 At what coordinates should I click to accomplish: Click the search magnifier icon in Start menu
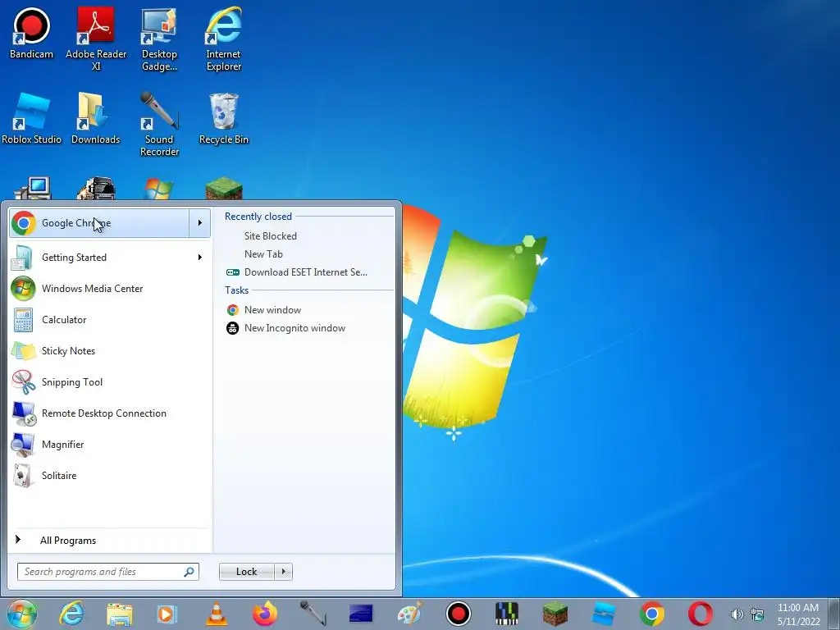click(189, 572)
